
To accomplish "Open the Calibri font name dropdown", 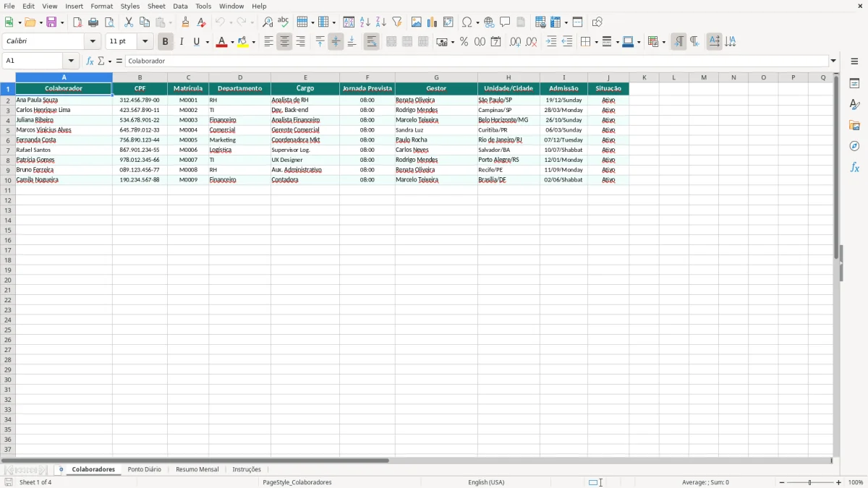I will [93, 42].
